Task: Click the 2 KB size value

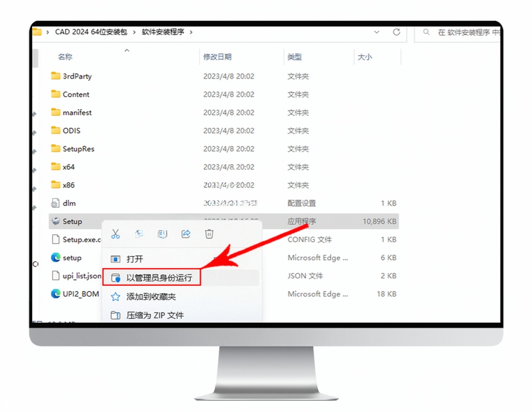Action: [389, 276]
